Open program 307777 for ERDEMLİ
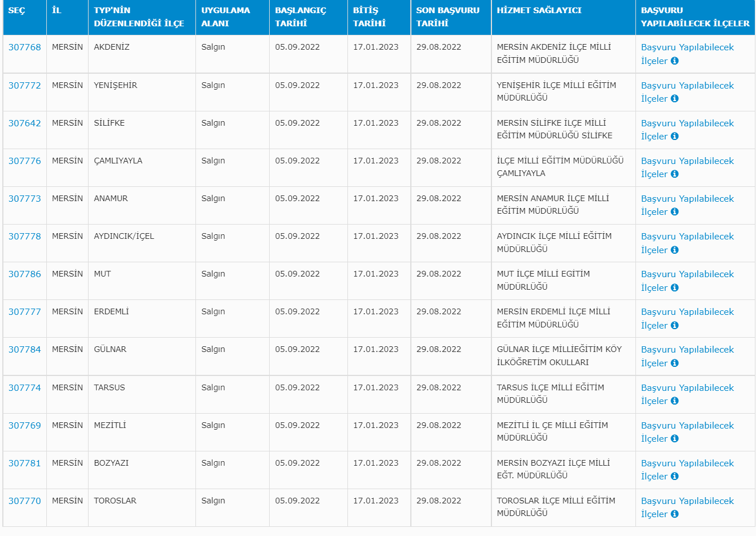This screenshot has height=536, width=756. [x=25, y=312]
